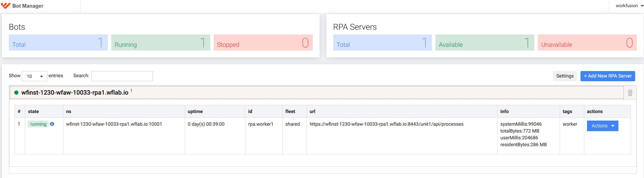The image size is (644, 178).
Task: Click the info icon beside running state
Action: 52,124
